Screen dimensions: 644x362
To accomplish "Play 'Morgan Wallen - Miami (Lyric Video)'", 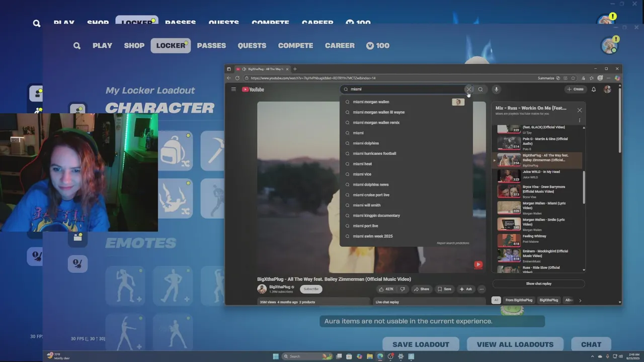I will point(538,207).
